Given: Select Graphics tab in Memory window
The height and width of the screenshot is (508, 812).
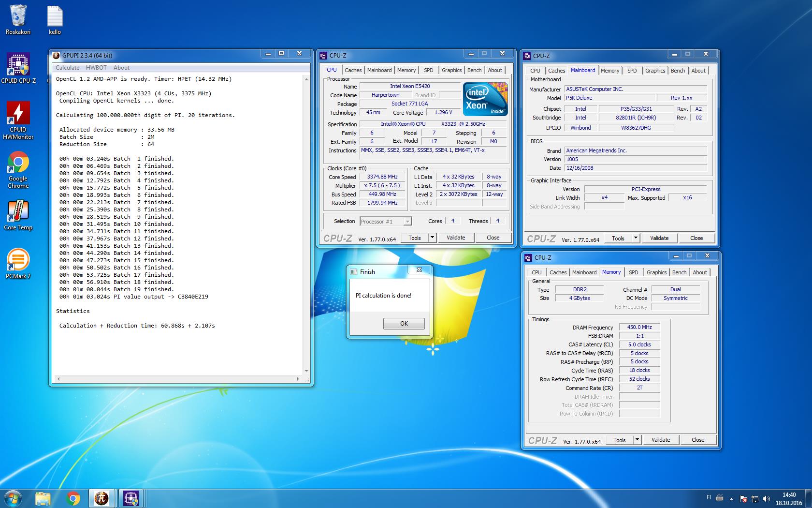Looking at the screenshot, I should point(656,272).
